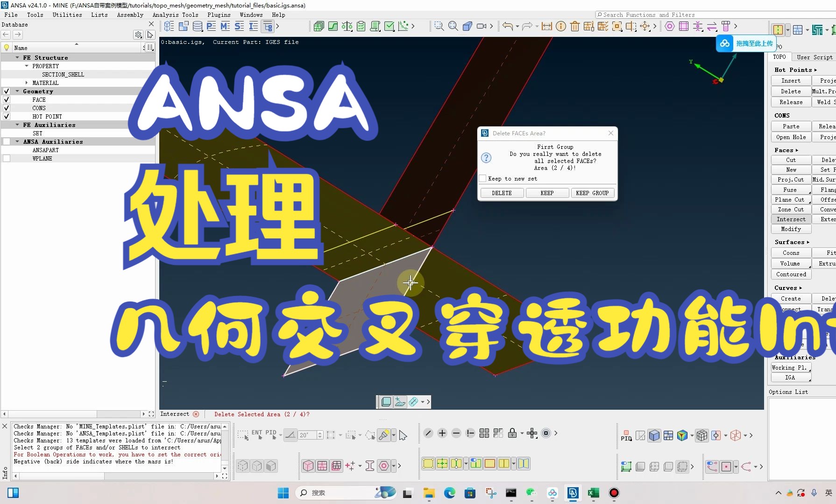Click the balance scales compare icon
The image size is (836, 504).
click(x=347, y=26)
